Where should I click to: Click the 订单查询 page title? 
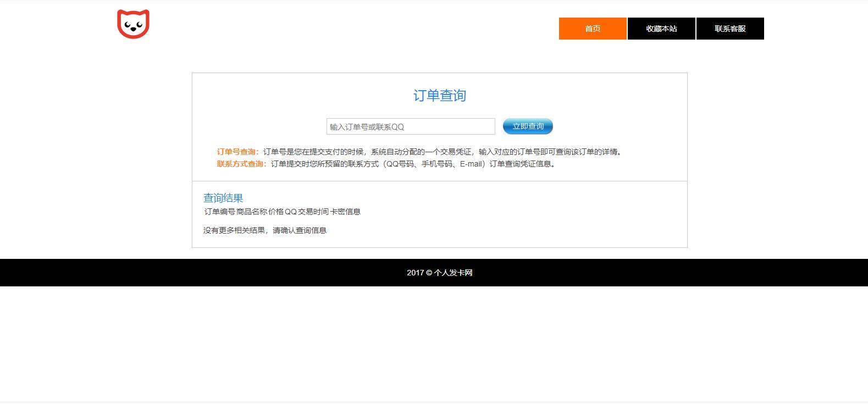pyautogui.click(x=439, y=96)
